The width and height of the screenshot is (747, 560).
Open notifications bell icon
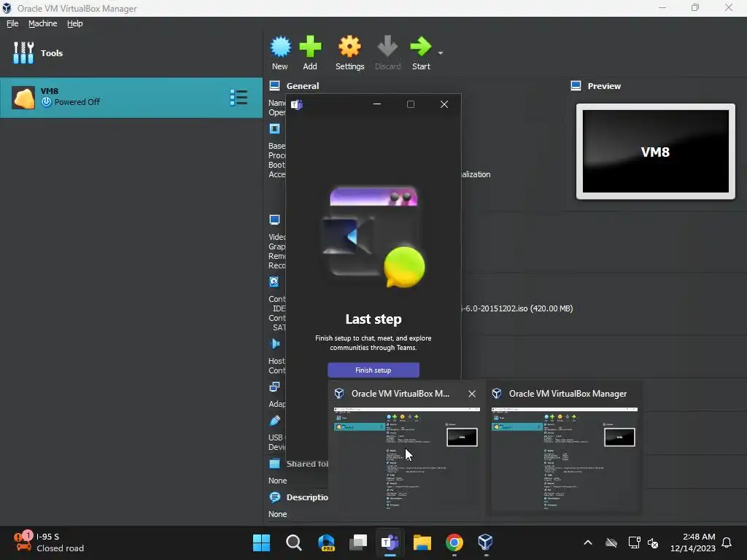pyautogui.click(x=727, y=542)
